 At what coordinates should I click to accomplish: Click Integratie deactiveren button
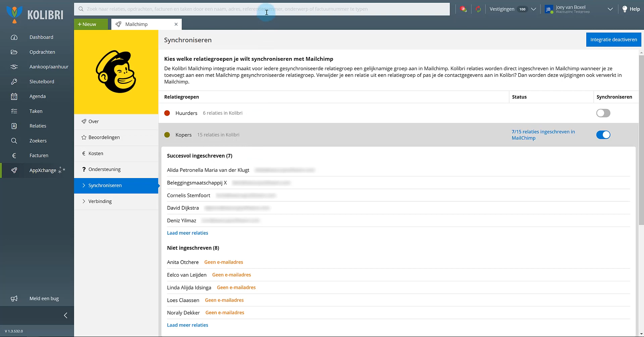(x=613, y=40)
